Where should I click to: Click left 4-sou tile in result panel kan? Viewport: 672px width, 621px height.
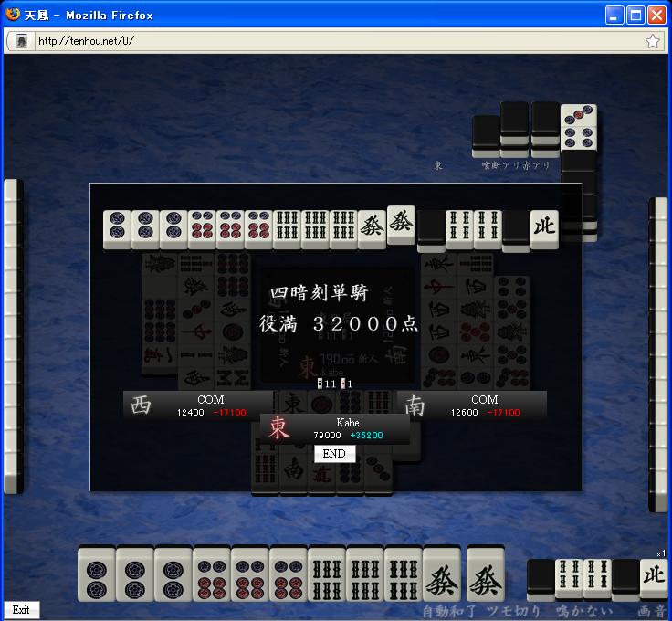[459, 230]
